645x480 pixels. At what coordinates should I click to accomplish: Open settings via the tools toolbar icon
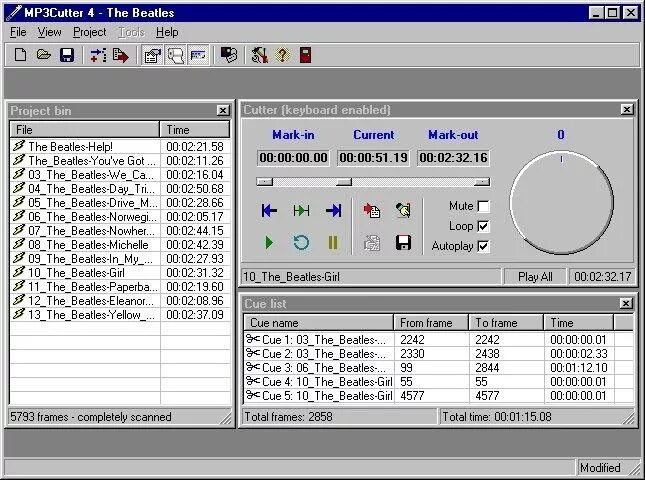[260, 55]
